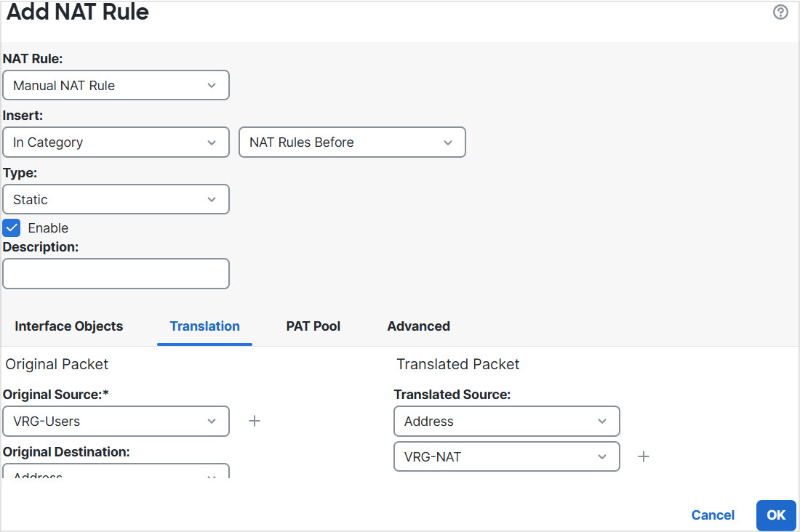Expand the In Category dropdown

[116, 142]
